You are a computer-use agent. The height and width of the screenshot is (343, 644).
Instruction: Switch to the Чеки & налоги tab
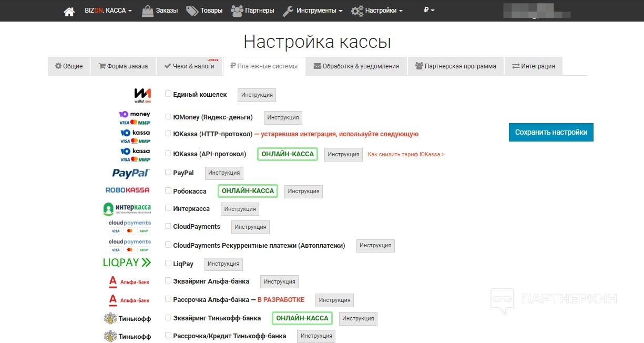pyautogui.click(x=189, y=66)
